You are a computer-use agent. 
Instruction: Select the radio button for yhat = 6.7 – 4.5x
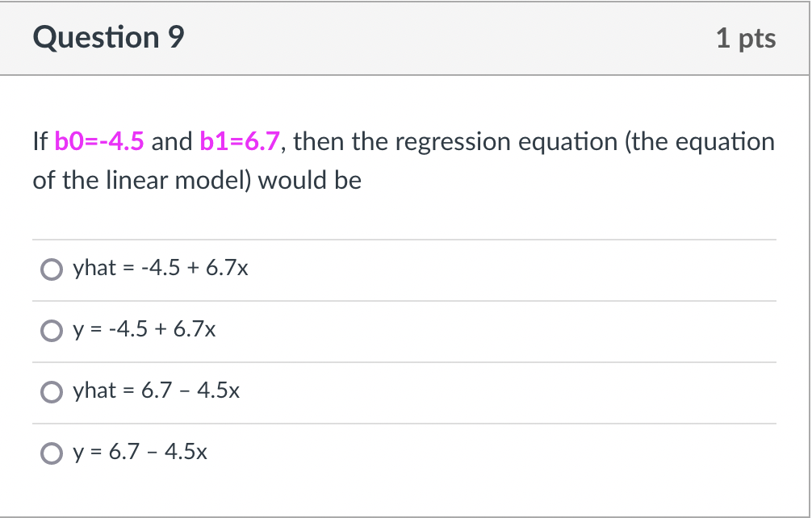pos(52,391)
